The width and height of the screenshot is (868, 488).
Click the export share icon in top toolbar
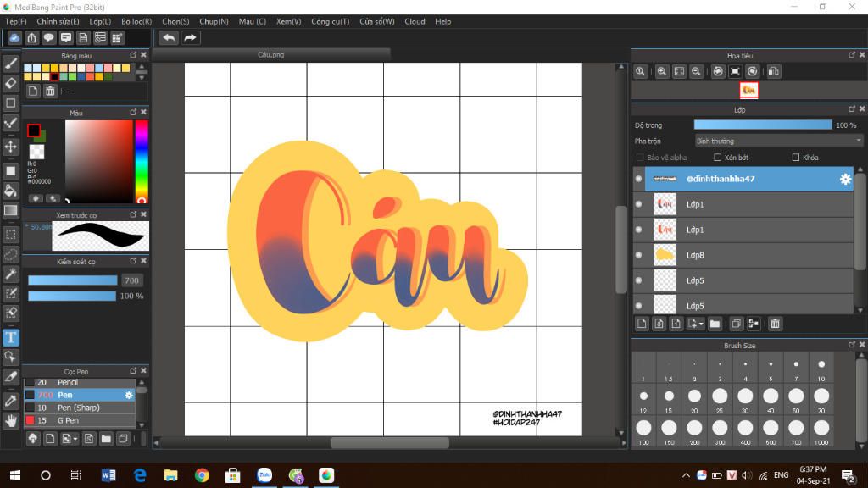click(31, 37)
